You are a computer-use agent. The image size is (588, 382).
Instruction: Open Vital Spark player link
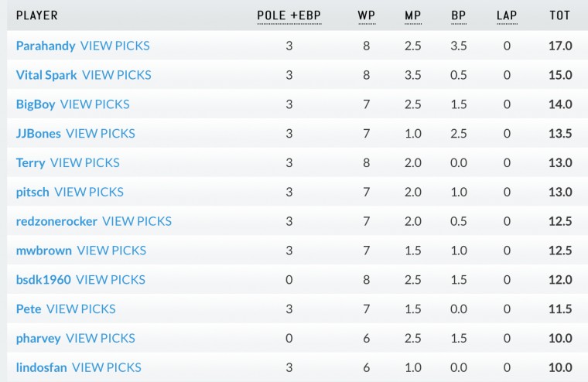[46, 75]
